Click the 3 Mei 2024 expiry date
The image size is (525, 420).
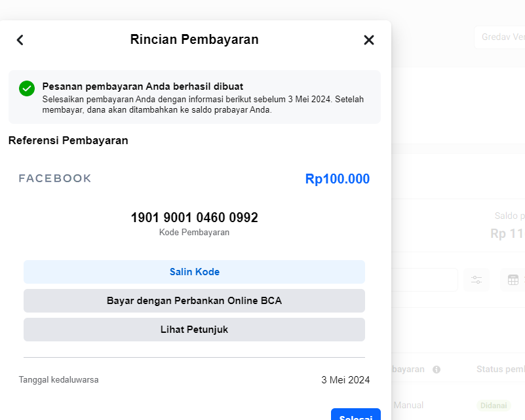coord(345,380)
